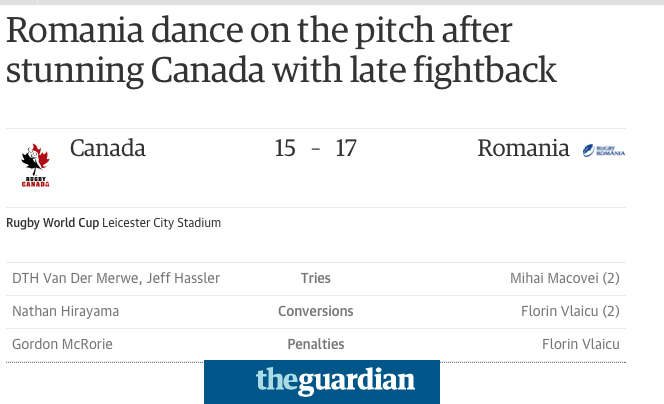Click Leicester City Stadium venue text
This screenshot has width=664, height=404.
(x=161, y=223)
